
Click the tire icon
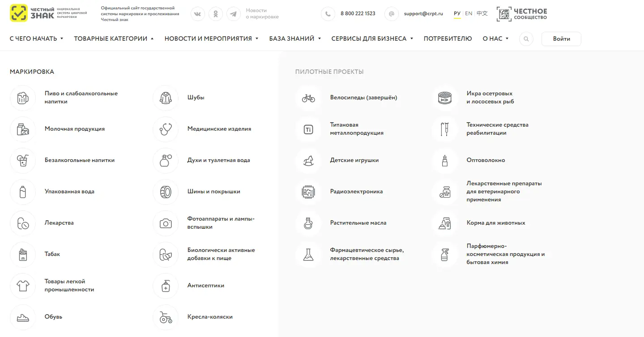coord(166,192)
